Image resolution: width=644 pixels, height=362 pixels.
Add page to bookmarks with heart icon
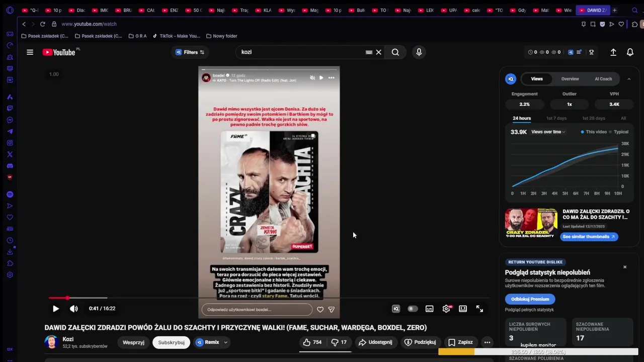(x=621, y=24)
